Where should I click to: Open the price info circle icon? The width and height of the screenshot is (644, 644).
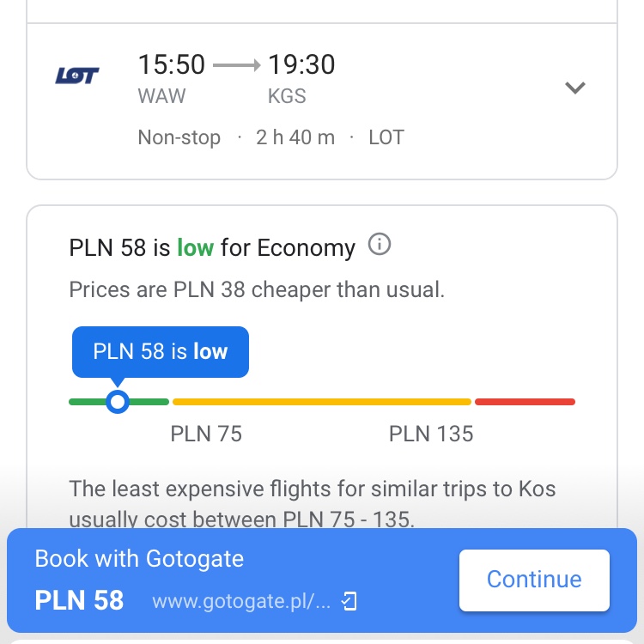coord(379,245)
